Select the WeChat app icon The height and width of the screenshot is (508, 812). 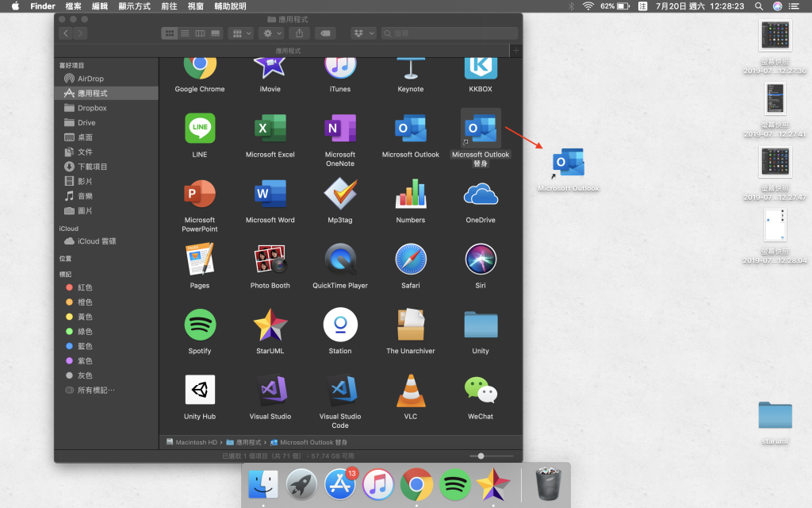click(x=481, y=390)
